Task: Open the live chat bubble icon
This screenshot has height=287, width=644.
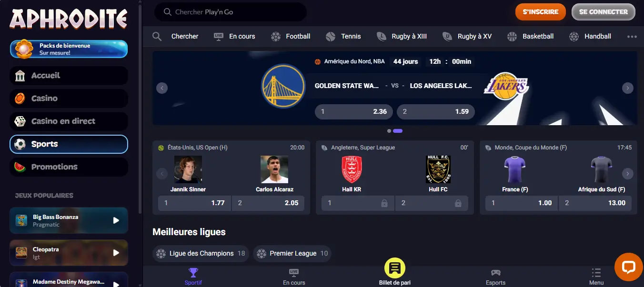Action: [629, 267]
